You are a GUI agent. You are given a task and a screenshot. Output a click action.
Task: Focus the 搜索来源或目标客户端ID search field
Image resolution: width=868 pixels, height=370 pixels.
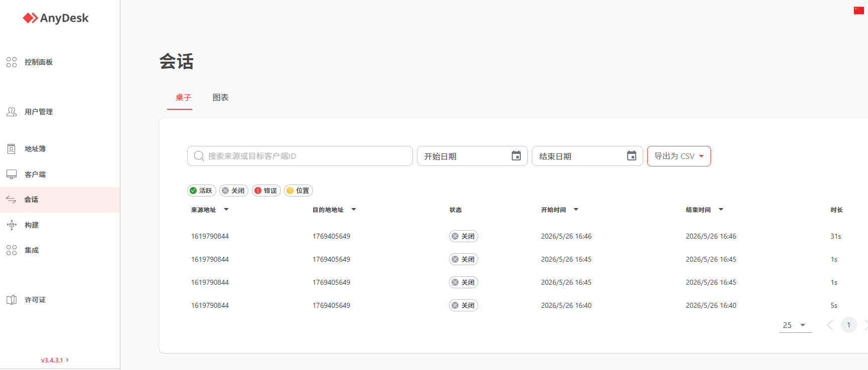300,156
